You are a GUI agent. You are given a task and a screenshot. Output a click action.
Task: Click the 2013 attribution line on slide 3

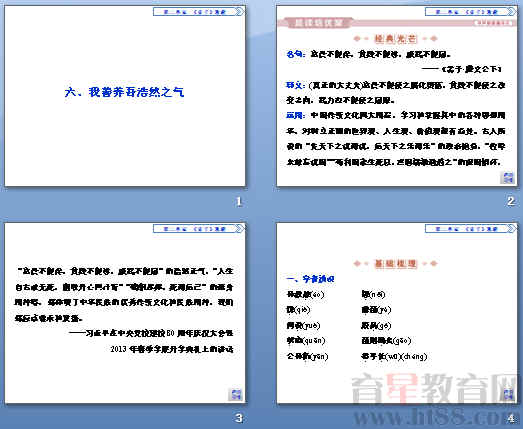pyautogui.click(x=172, y=349)
